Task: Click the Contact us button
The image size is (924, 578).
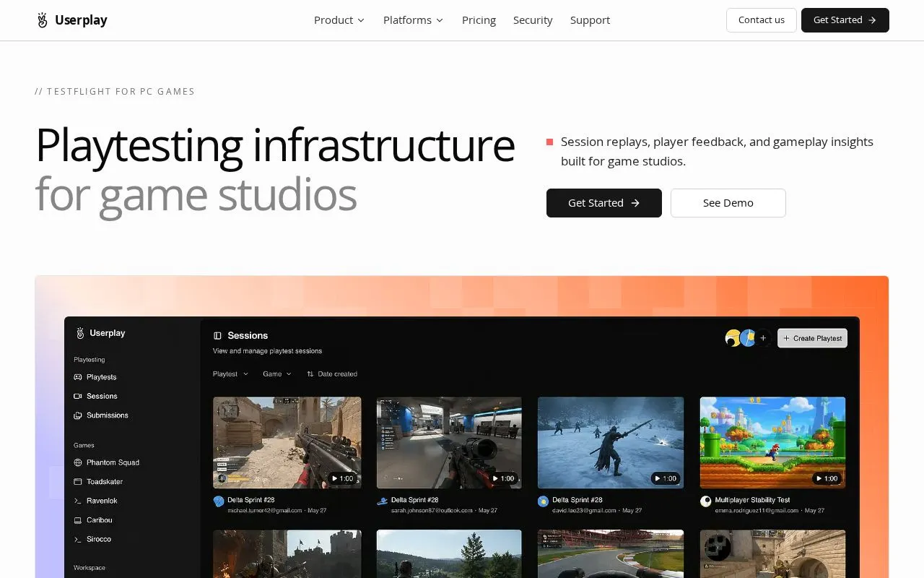Action: coord(762,20)
